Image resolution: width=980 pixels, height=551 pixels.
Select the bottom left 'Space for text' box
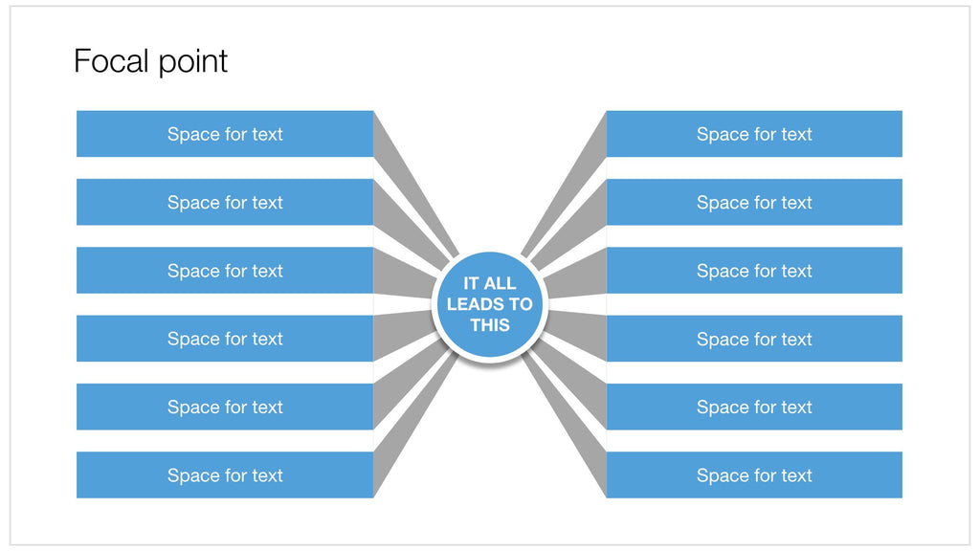pyautogui.click(x=225, y=474)
